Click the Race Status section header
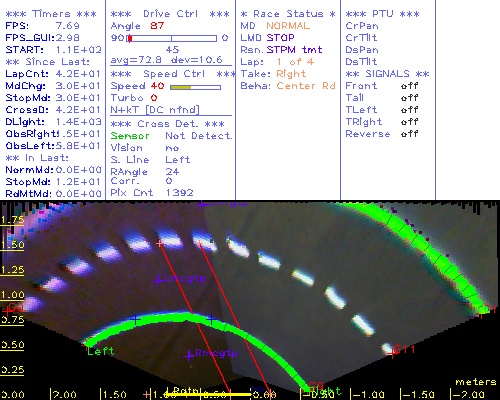Image resolution: width=500 pixels, height=400 pixels. (x=288, y=14)
